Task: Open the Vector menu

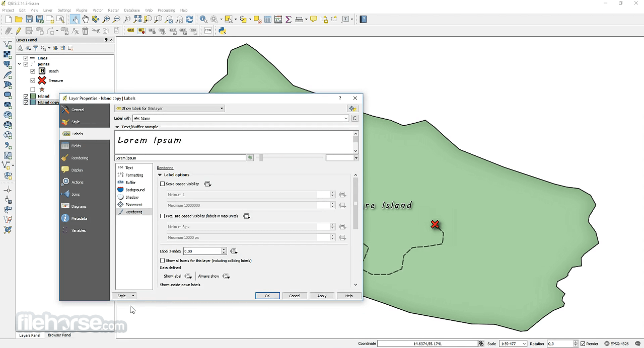Action: coord(98,10)
